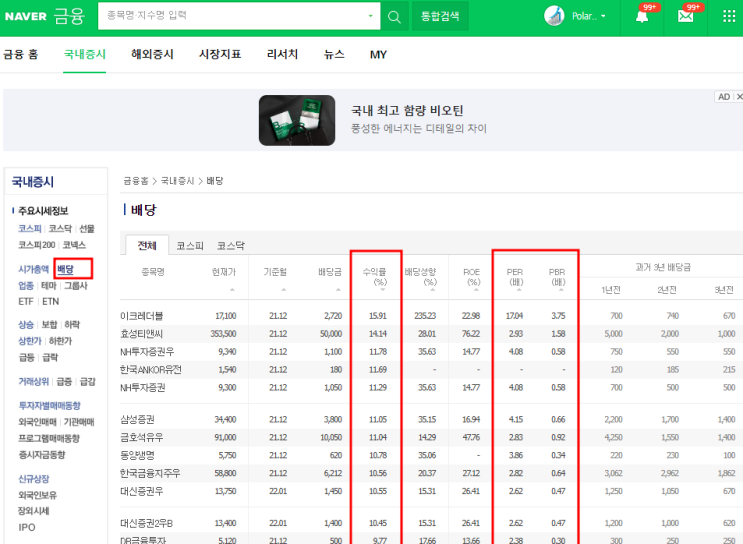Open 투자자별매매동향 sidebar link
Viewport: 743px width, 544px height.
(x=49, y=406)
